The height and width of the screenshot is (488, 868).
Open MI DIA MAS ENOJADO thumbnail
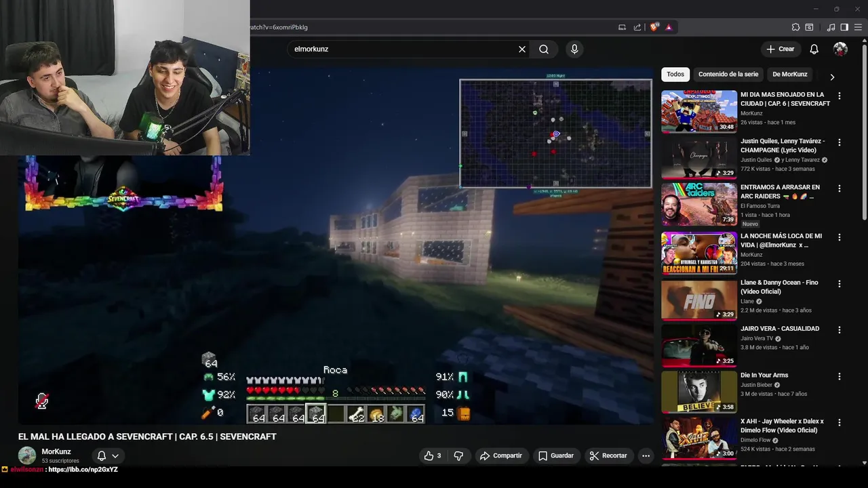click(x=699, y=111)
